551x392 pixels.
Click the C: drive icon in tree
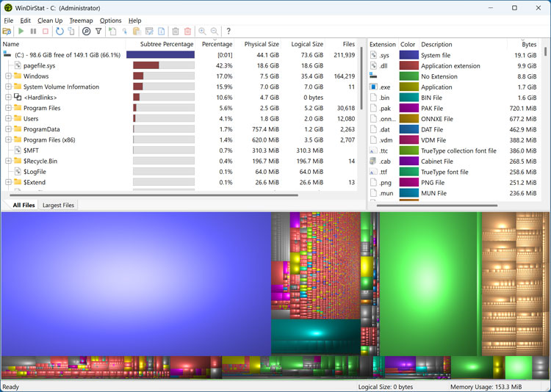tap(7, 54)
